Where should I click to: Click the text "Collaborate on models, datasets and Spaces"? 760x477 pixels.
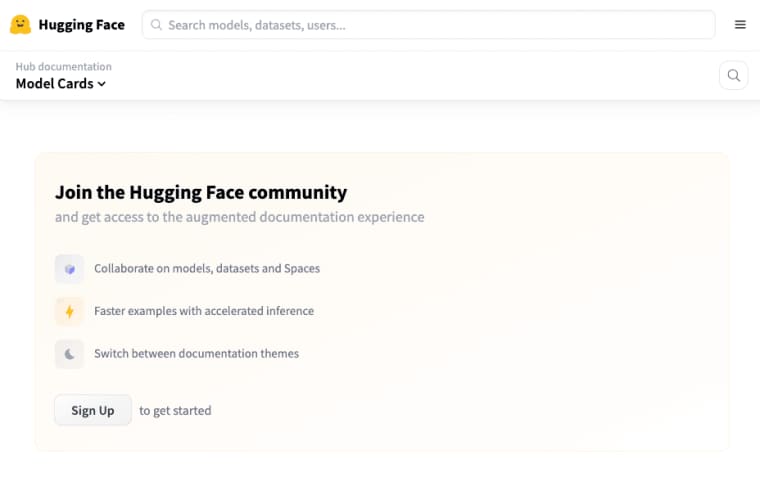[x=207, y=269]
